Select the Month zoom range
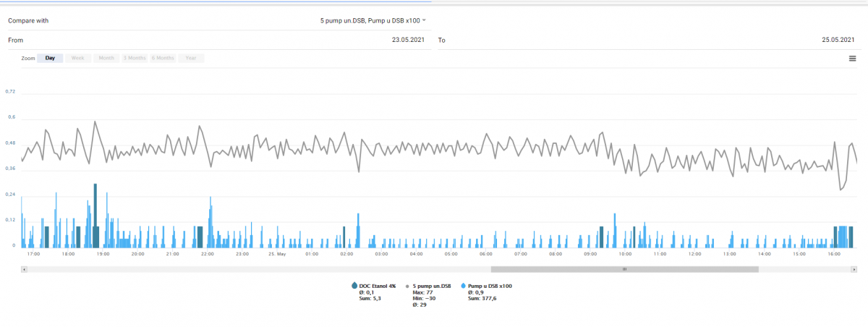Screen dimensions: 868x327 [x=106, y=58]
